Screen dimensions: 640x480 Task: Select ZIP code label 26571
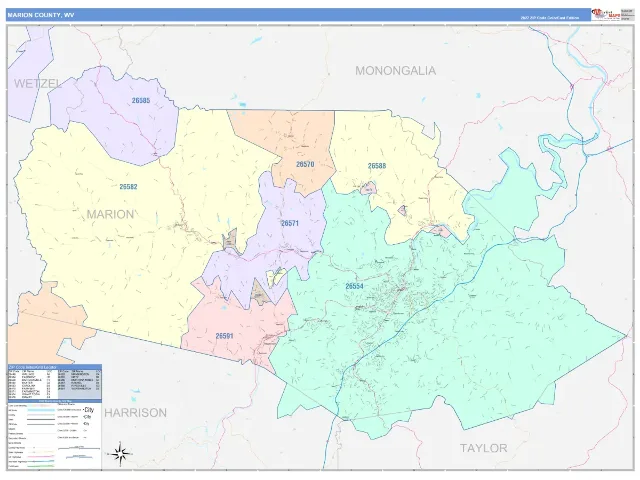point(290,223)
